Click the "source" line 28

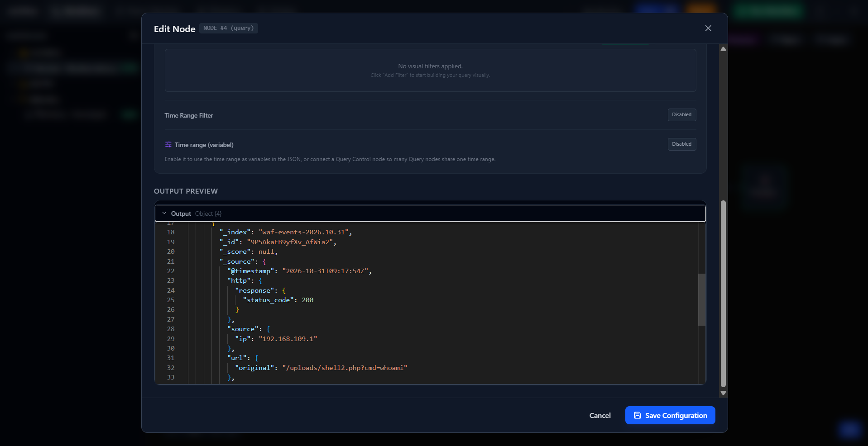tap(249, 329)
